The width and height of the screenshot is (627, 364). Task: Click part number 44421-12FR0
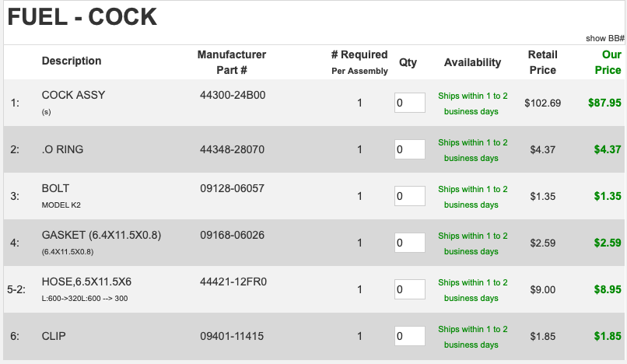(x=233, y=282)
